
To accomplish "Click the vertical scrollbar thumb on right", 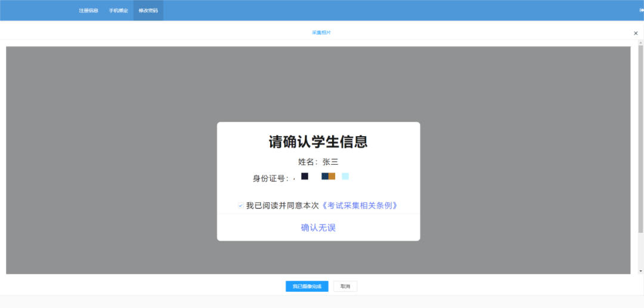I will (x=640, y=137).
